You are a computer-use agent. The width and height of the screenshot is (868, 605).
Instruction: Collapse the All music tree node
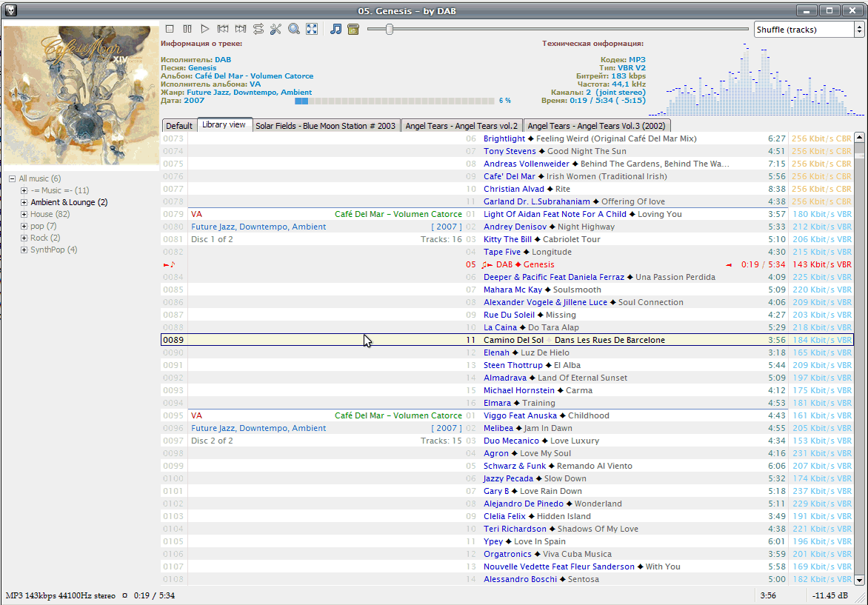pos(13,178)
